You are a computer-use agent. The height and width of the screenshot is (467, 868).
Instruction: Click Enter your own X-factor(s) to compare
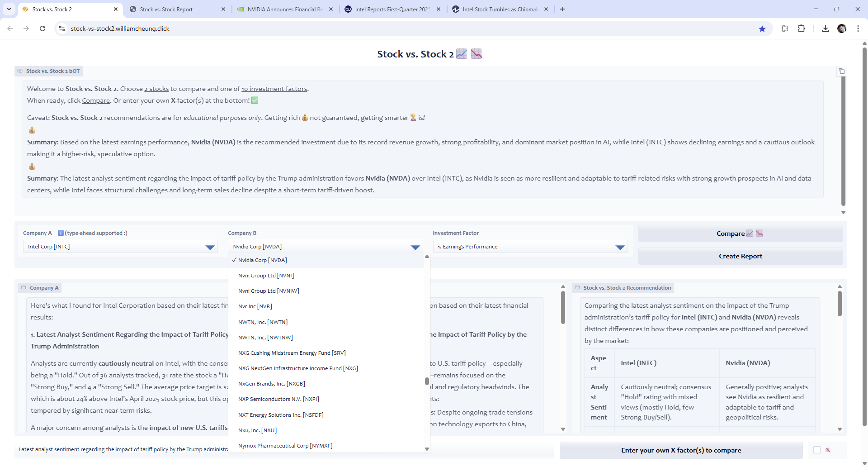tap(681, 450)
